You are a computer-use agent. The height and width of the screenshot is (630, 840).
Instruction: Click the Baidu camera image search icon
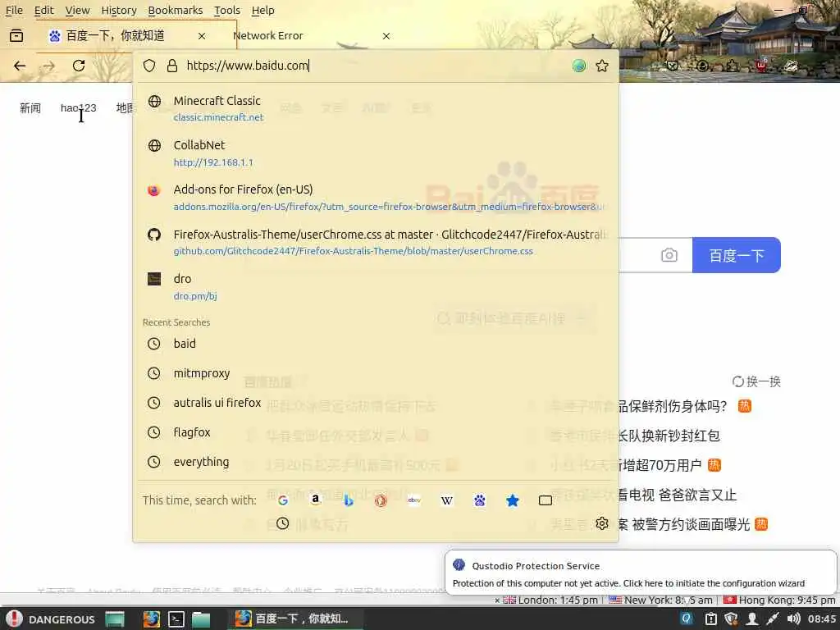pyautogui.click(x=669, y=255)
